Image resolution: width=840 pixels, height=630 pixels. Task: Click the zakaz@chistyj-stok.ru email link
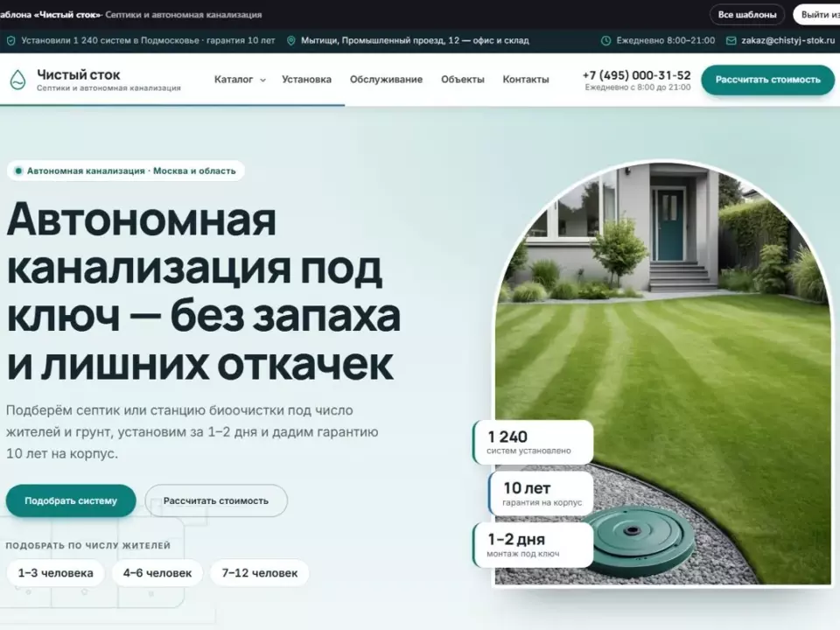pos(788,41)
